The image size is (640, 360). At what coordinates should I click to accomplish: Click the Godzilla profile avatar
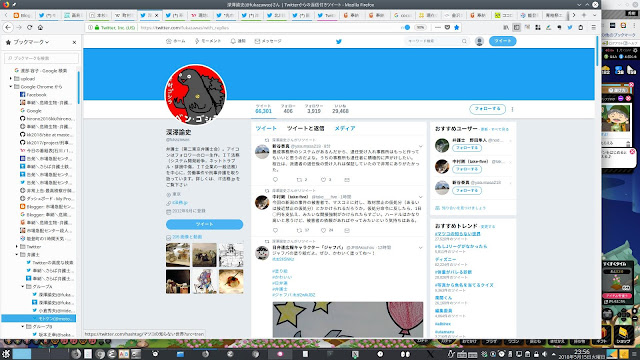pos(195,95)
